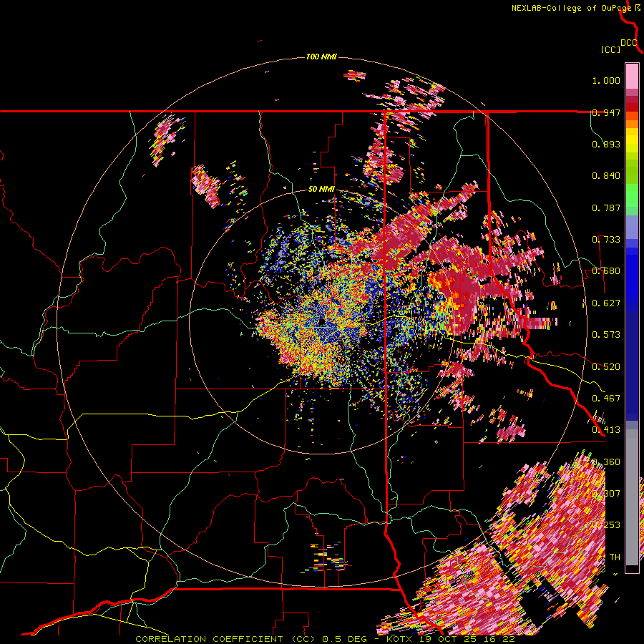Click the 0.680 scale value
Screen dimensions: 644x644
606,271
